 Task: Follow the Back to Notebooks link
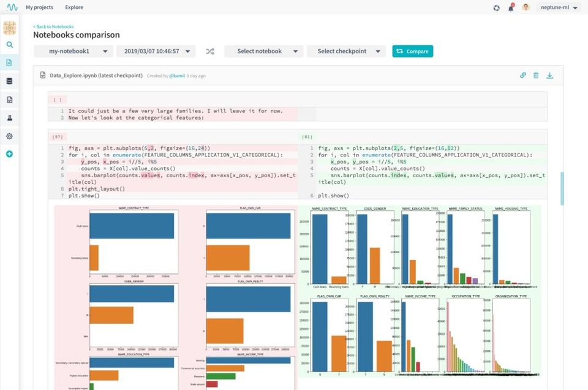[53, 26]
